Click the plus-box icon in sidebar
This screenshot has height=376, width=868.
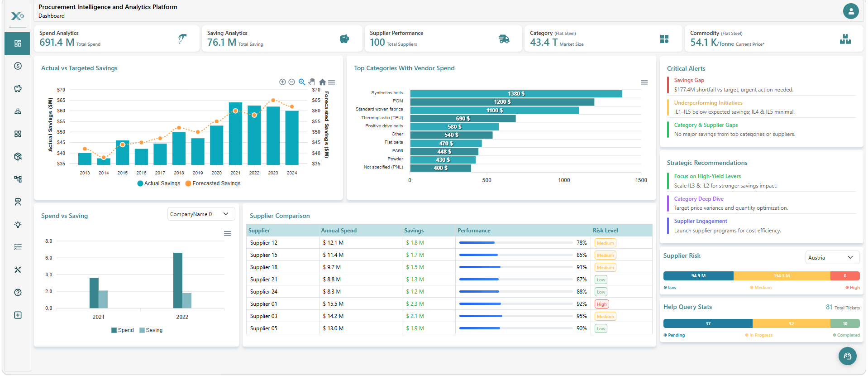click(x=18, y=315)
